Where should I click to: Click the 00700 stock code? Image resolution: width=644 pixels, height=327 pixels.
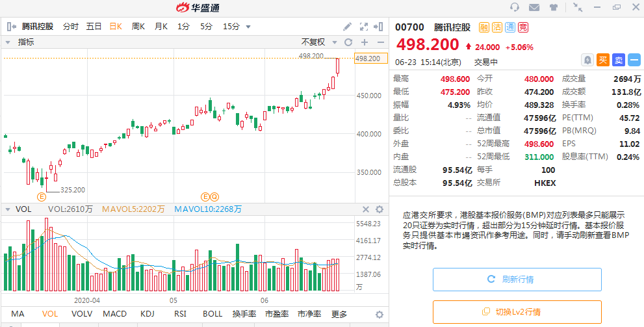pos(409,27)
